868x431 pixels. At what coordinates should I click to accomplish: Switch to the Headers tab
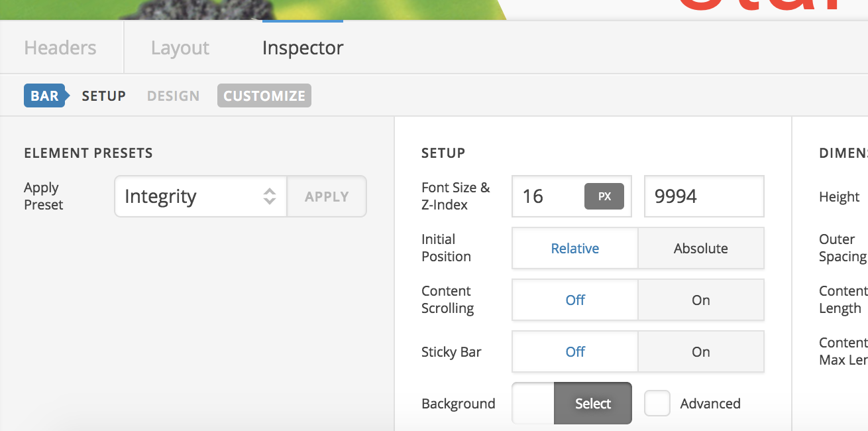[x=60, y=48]
